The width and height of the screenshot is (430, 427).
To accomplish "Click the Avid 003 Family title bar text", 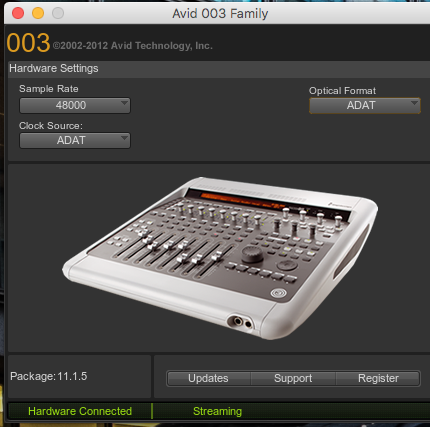I will click(220, 14).
